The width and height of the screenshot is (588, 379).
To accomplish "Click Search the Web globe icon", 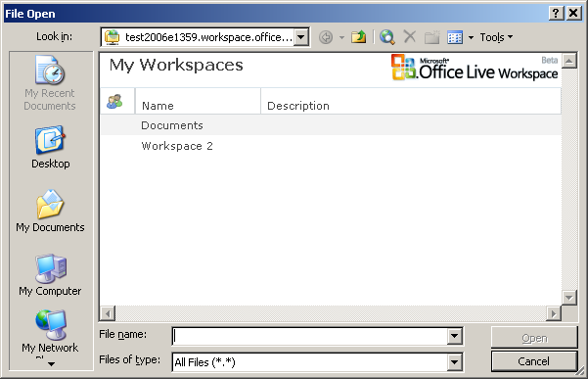I will click(387, 37).
